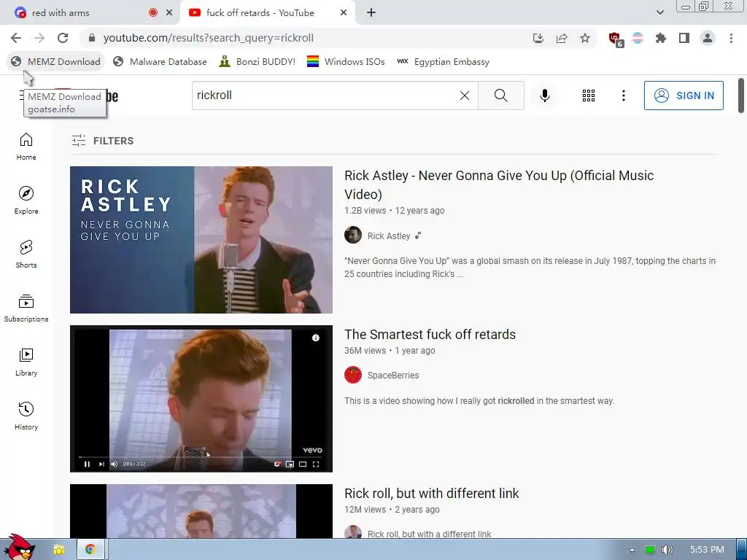
Task: Open History in the YouTube sidebar
Action: tap(26, 416)
